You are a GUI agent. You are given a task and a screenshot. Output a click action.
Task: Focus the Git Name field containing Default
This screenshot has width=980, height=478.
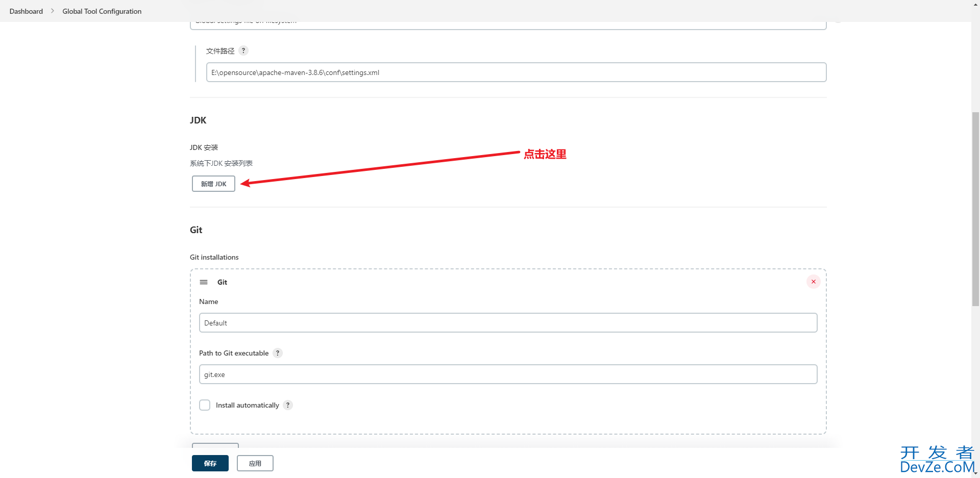click(x=508, y=323)
